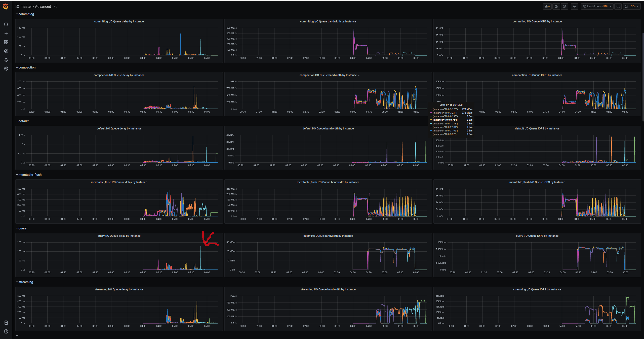Click the refresh dashboard button
This screenshot has height=339, width=644.
[626, 6]
